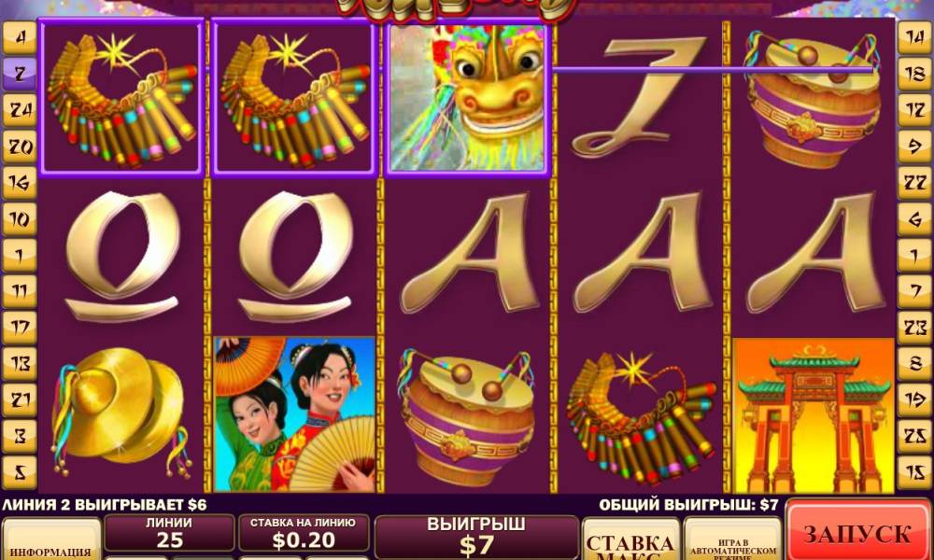Click the golden cymbals symbol
Image resolution: width=934 pixels, height=560 pixels.
[121, 412]
